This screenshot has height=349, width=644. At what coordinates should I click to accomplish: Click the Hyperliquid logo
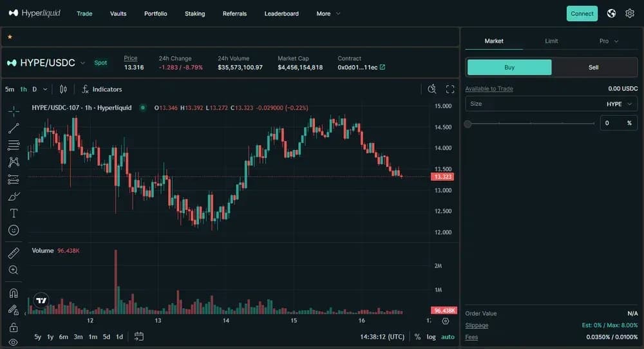click(x=35, y=13)
